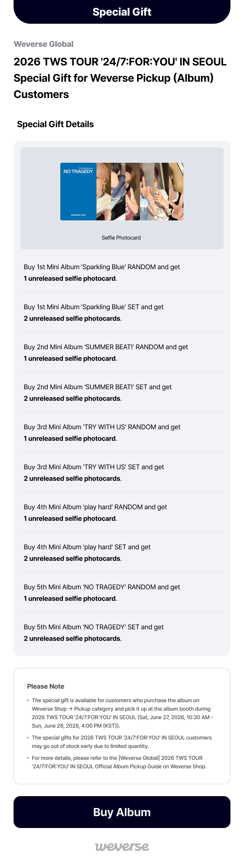The width and height of the screenshot is (244, 868).
Task: Select the Weverse Global label
Action: pos(43,44)
